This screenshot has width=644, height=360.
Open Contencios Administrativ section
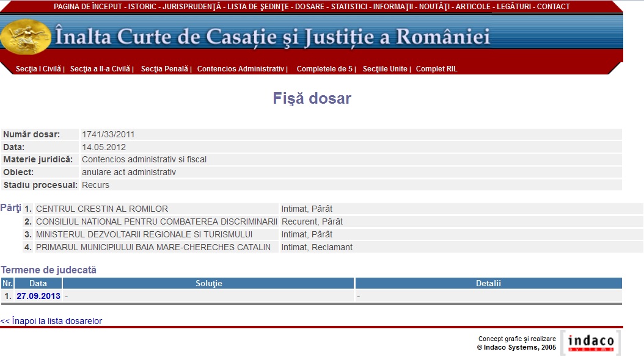click(241, 69)
